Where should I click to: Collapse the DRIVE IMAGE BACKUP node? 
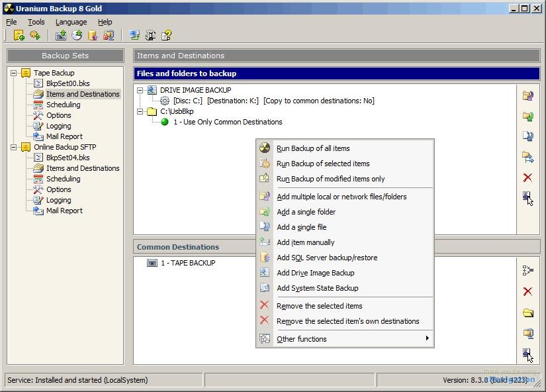140,90
